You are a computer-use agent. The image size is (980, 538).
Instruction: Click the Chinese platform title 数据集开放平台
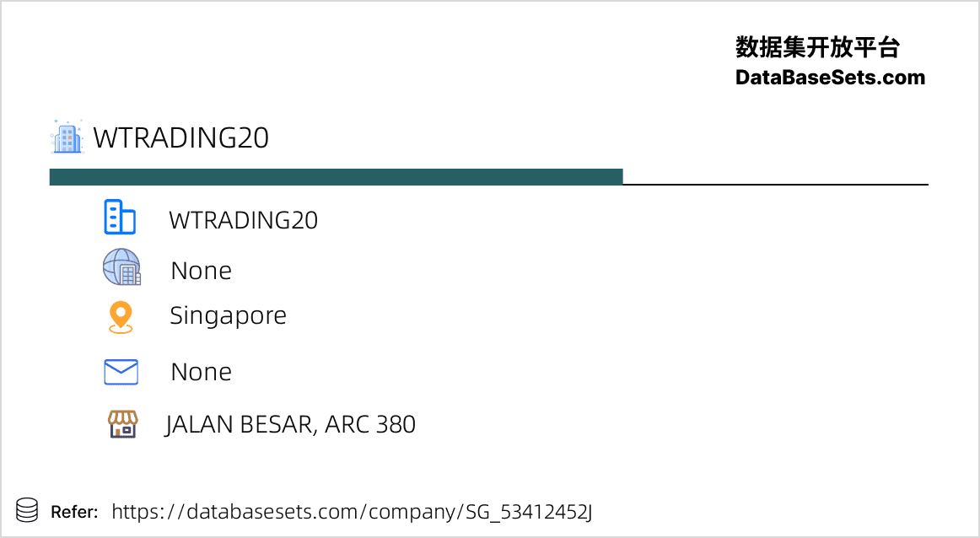tap(817, 47)
